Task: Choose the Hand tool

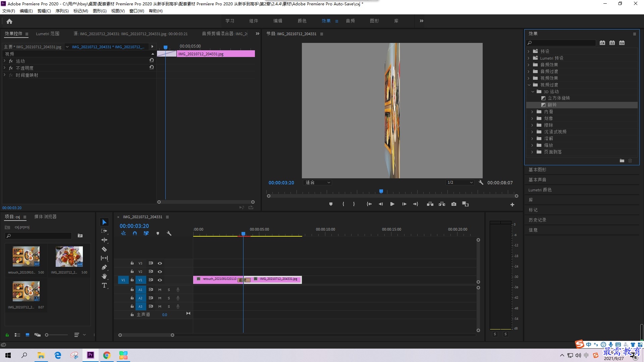Action: (104, 276)
